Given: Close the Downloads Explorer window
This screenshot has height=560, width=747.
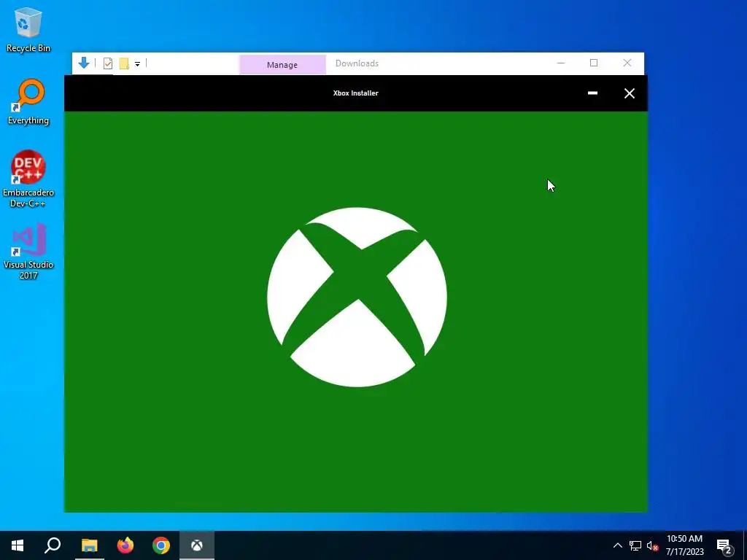Looking at the screenshot, I should click(x=627, y=63).
